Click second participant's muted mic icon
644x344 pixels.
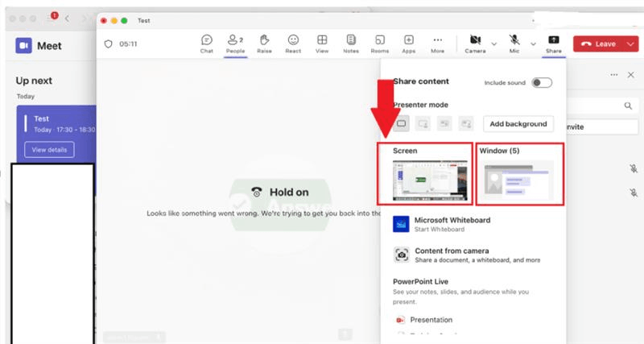click(x=634, y=192)
